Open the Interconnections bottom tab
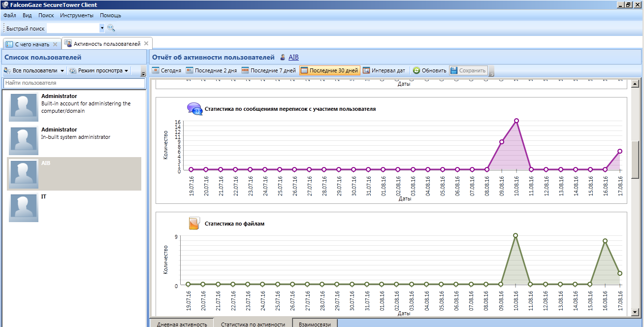Image resolution: width=644 pixels, height=327 pixels. [x=315, y=324]
